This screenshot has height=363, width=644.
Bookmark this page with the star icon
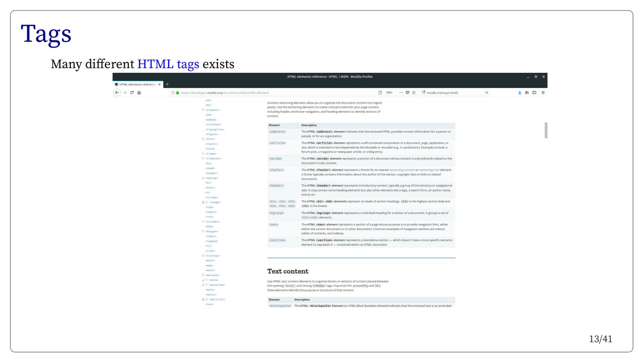(x=414, y=93)
